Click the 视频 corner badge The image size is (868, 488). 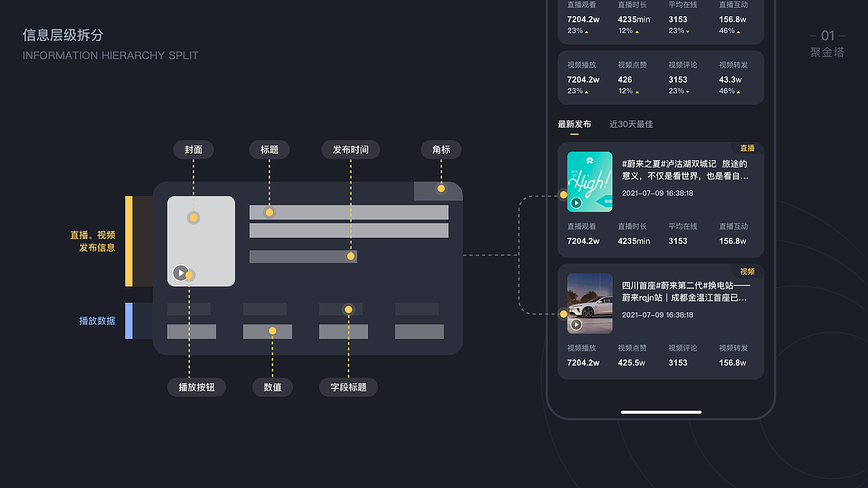tap(747, 271)
